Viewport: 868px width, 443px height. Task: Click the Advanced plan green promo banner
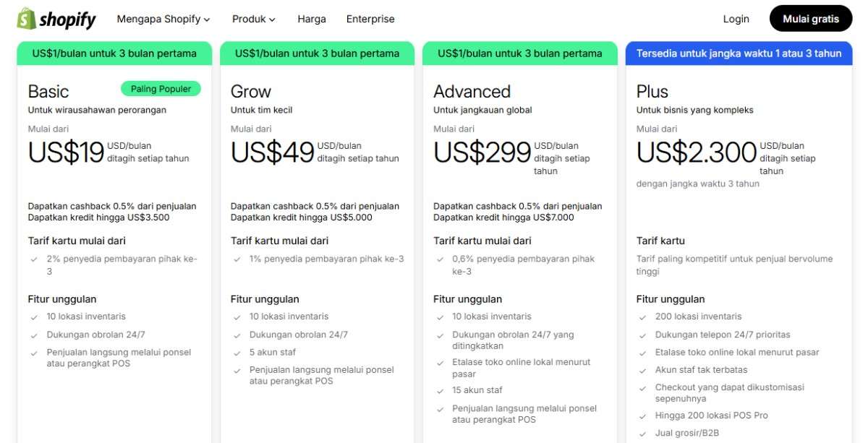[x=519, y=53]
